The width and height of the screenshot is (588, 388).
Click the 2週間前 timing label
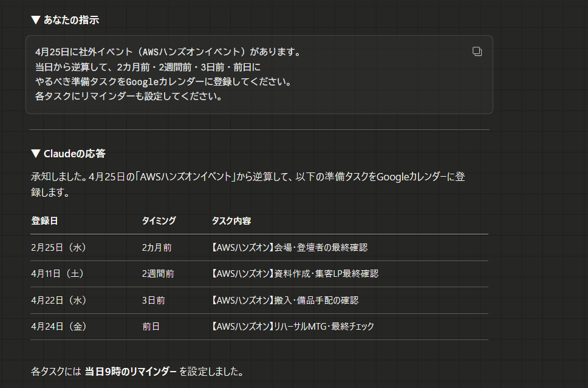click(159, 273)
